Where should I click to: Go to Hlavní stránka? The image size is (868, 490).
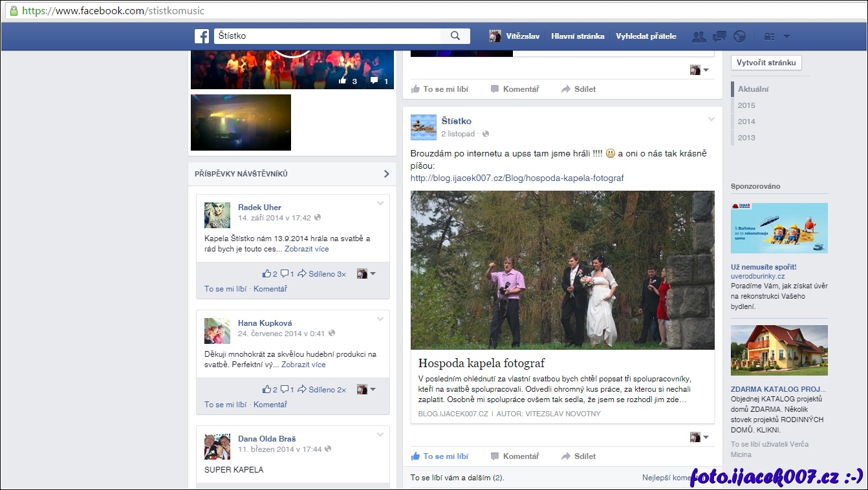pos(578,36)
